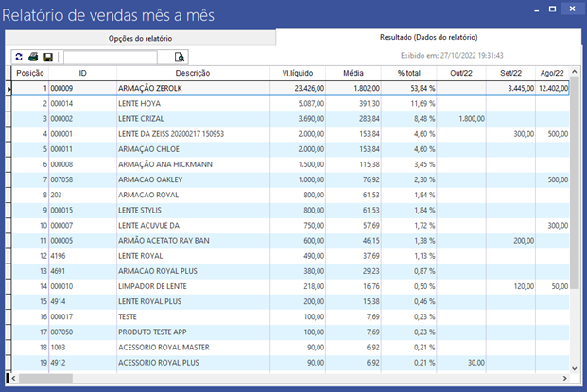Click the ID cell 000014

83,104
